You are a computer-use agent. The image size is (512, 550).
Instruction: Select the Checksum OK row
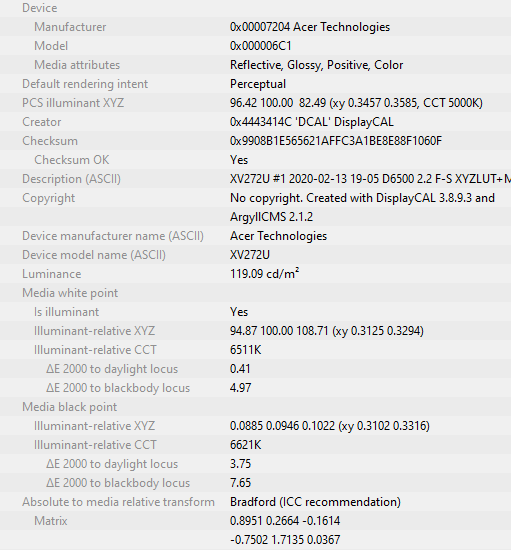255,160
